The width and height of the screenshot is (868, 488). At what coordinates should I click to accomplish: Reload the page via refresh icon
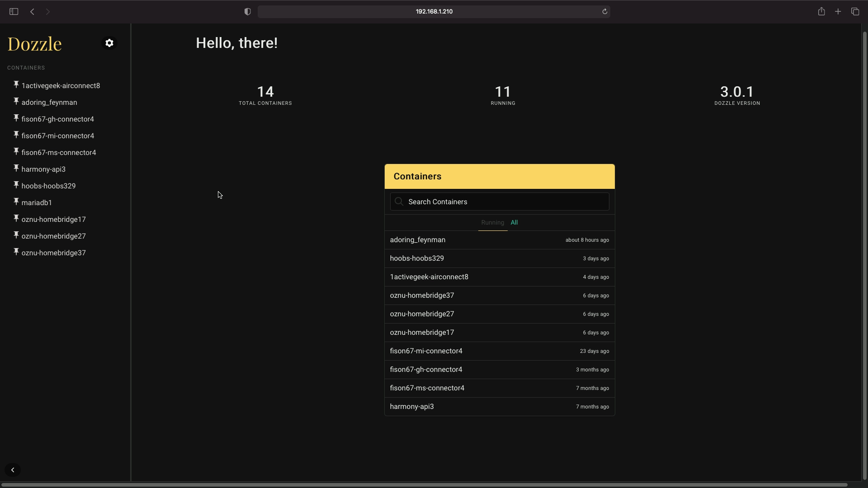pos(604,11)
